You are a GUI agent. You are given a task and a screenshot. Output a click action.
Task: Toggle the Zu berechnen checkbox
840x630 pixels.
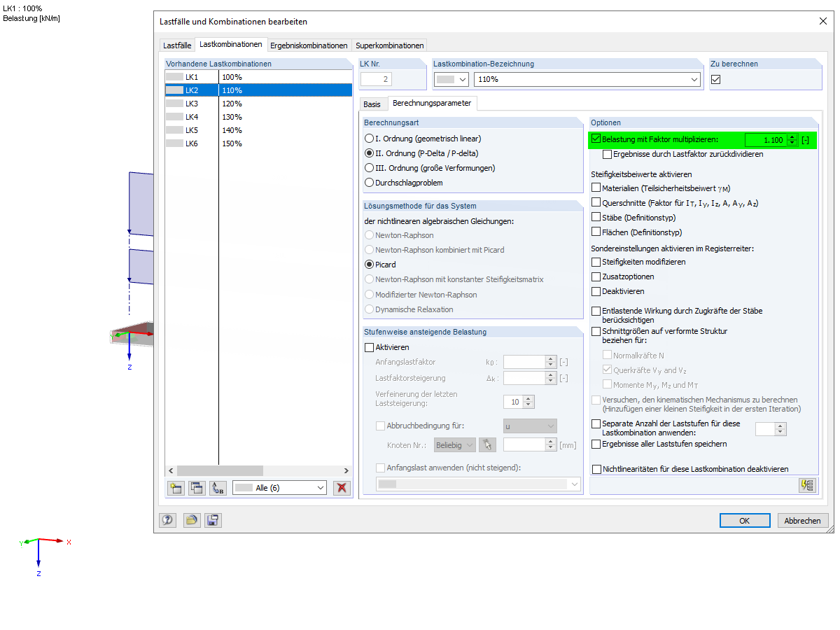715,79
